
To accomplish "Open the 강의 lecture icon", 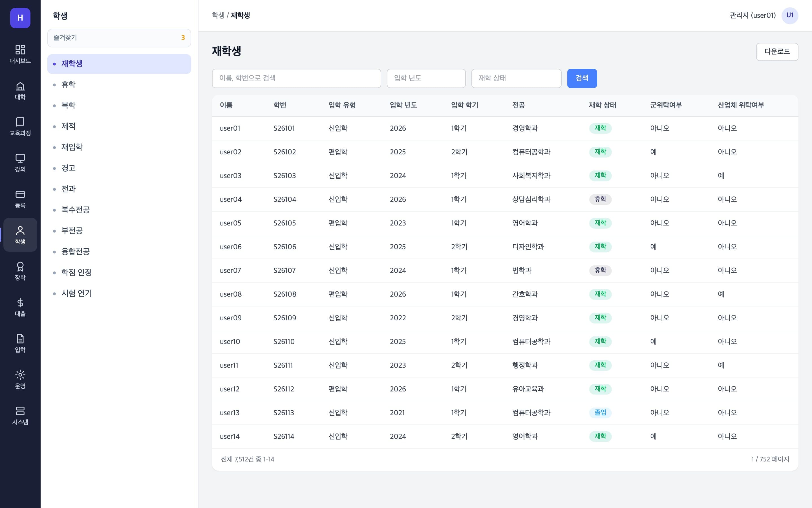I will click(x=20, y=163).
